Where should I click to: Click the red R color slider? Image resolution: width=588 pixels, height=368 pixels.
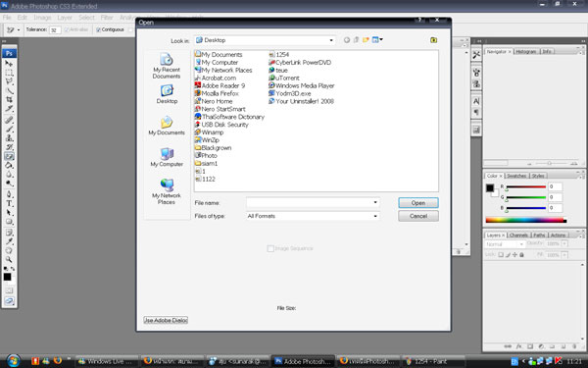[x=525, y=186]
